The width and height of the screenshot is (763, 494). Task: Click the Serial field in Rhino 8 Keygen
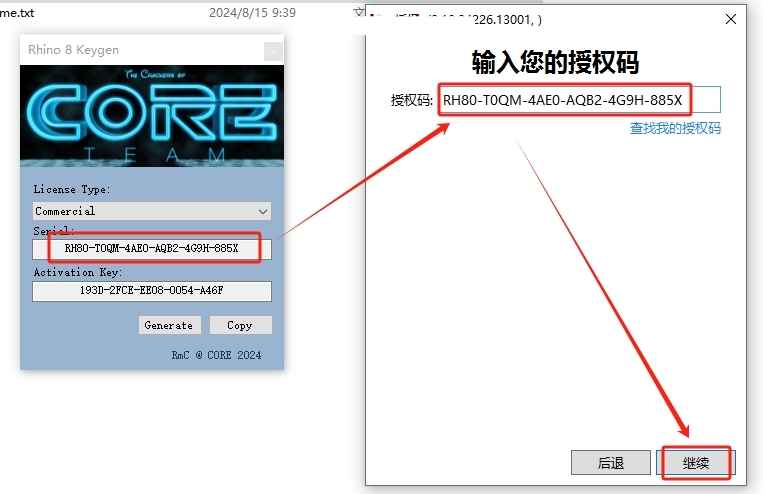152,249
